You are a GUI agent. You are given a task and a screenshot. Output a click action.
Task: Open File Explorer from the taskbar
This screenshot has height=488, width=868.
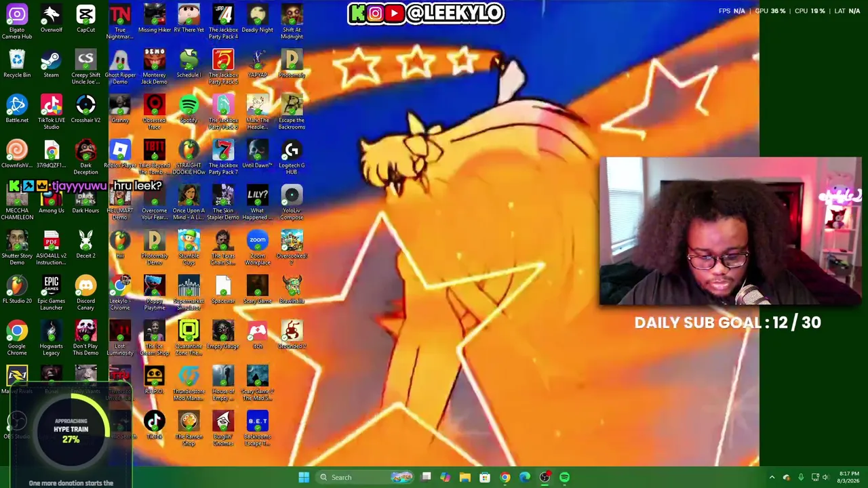click(x=465, y=477)
